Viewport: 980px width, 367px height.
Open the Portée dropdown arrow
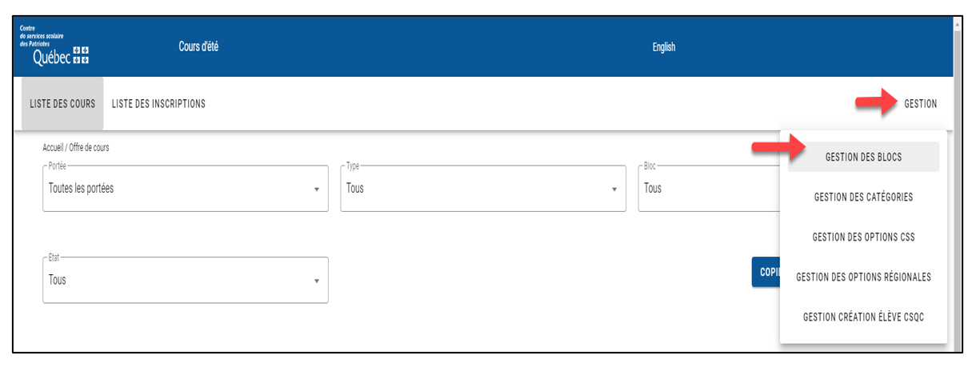point(316,189)
